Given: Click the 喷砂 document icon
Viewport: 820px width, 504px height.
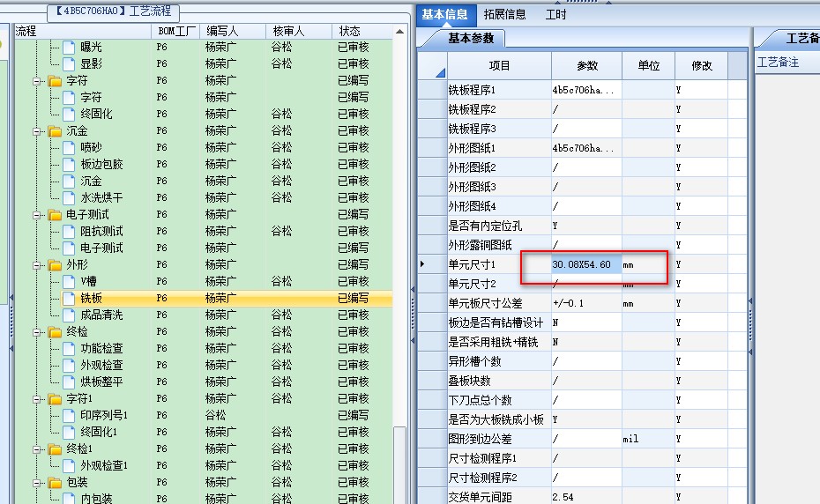Looking at the screenshot, I should (69, 147).
